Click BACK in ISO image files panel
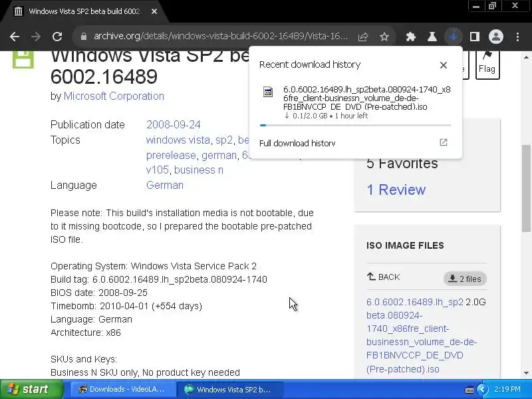The width and height of the screenshot is (532, 399). 384,277
